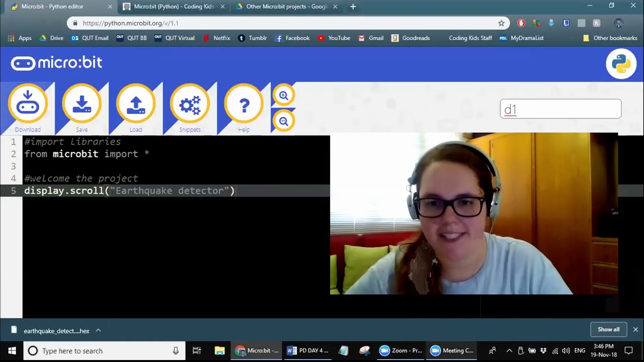Viewport: 644px width, 362px height.
Task: Switch to the Micro:bit (Python) - Coding Kids tab
Action: [x=174, y=7]
